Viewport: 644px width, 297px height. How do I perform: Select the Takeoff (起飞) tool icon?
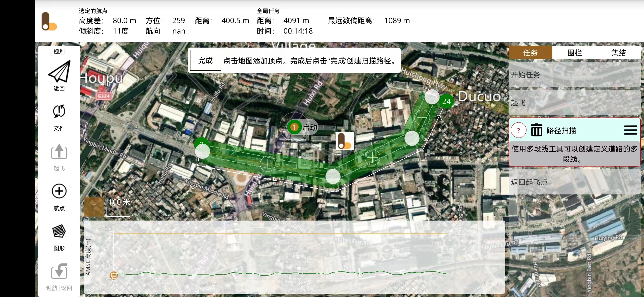[59, 152]
